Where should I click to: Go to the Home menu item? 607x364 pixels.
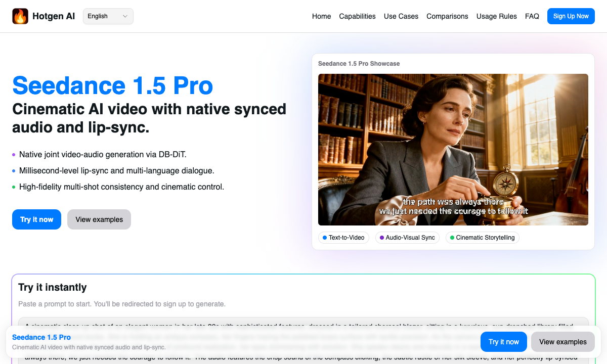click(x=321, y=16)
